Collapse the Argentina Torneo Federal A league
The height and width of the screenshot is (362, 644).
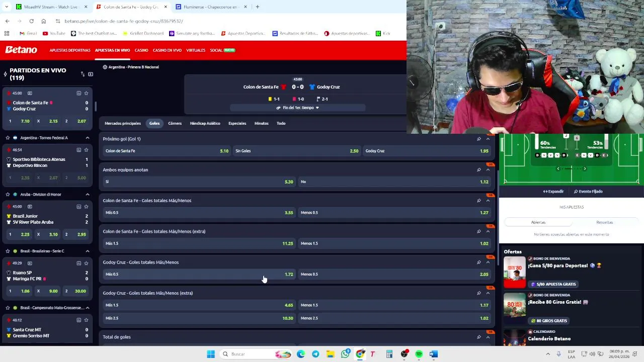(x=87, y=138)
